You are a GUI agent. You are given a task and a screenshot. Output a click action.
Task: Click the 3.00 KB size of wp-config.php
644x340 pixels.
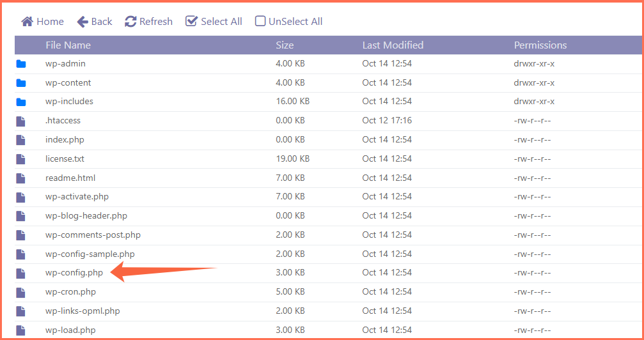pyautogui.click(x=290, y=273)
